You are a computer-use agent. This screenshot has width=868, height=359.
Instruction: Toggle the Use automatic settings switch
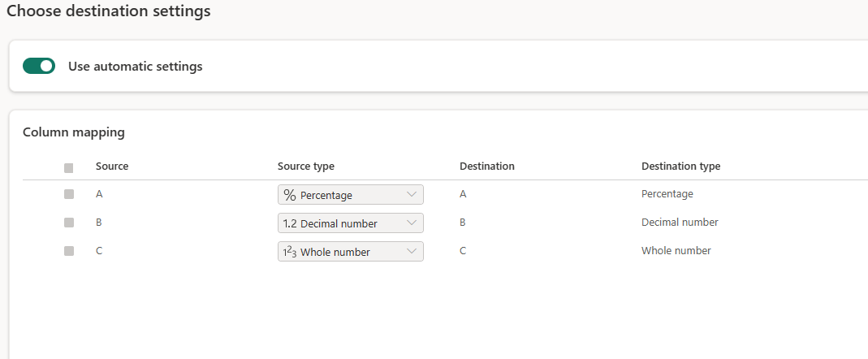coord(39,66)
